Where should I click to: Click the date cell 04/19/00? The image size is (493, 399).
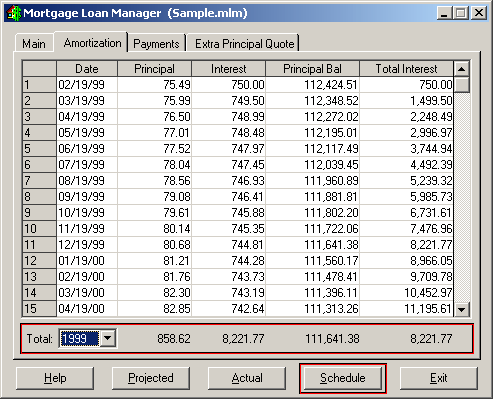(87, 309)
